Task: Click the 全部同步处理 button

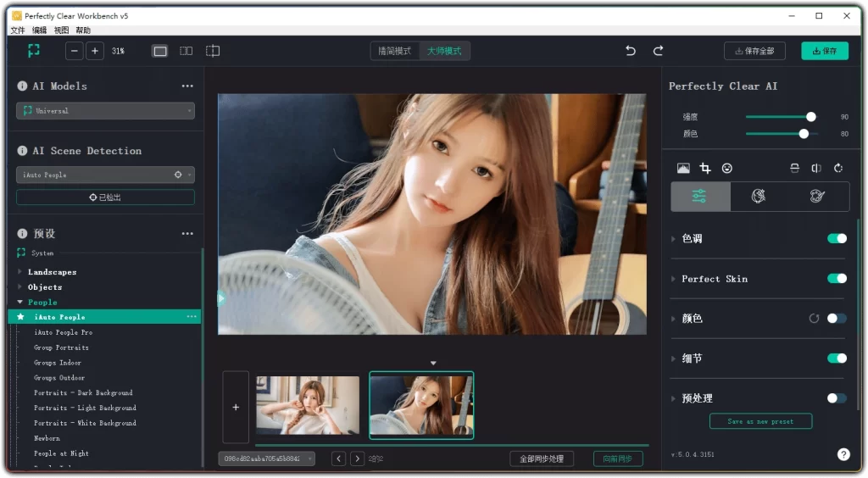Action: coord(542,459)
